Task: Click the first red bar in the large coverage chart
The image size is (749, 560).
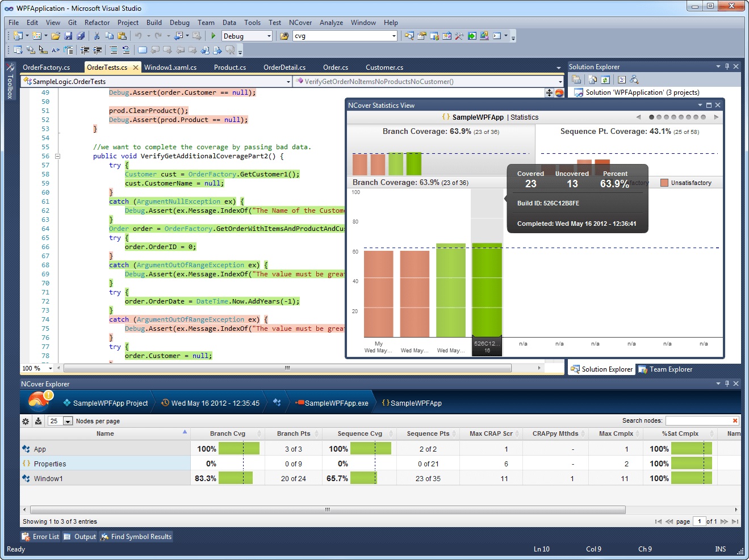Action: click(378, 294)
